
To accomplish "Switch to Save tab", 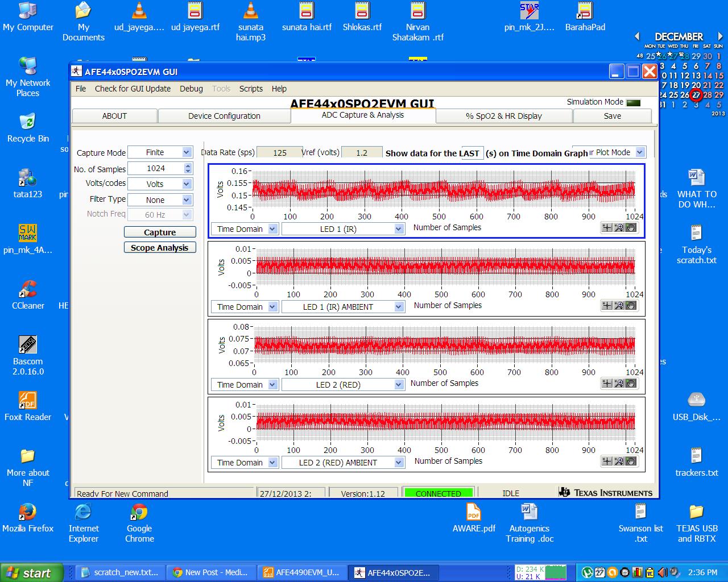I will [612, 115].
